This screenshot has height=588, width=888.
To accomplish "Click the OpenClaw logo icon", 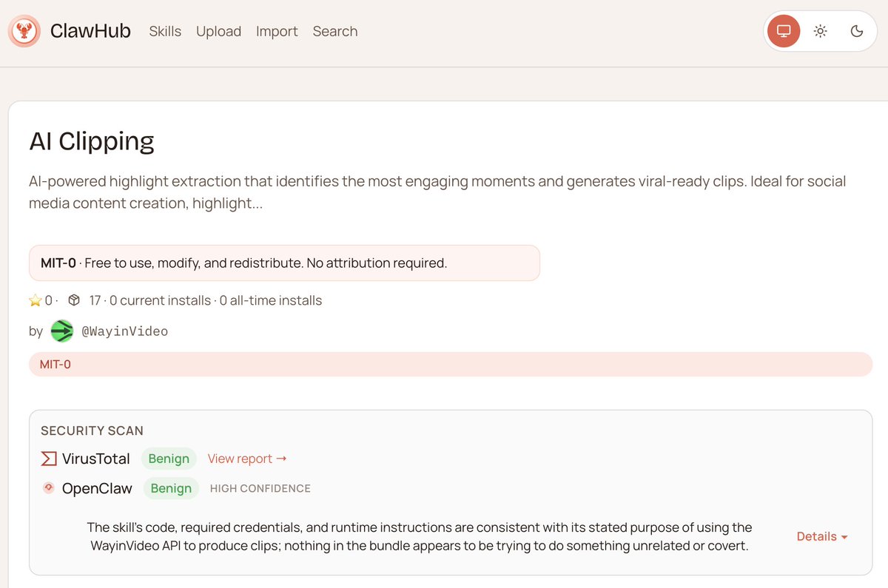I will [49, 488].
